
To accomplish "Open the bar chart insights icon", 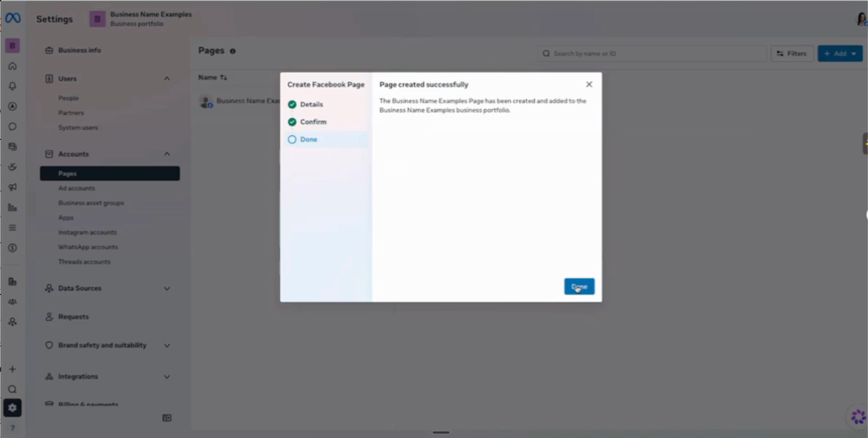I will coord(13,208).
